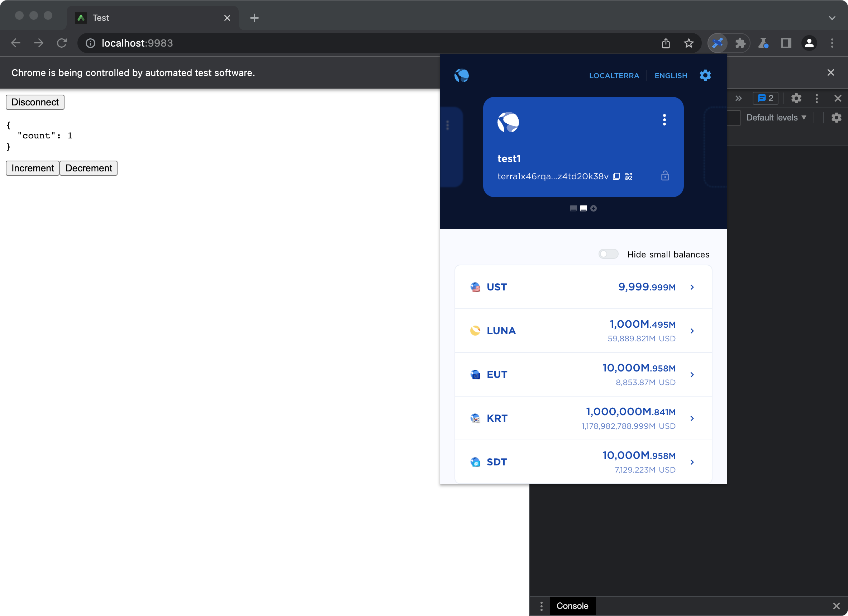Click LOCALTERRA network link

point(614,76)
